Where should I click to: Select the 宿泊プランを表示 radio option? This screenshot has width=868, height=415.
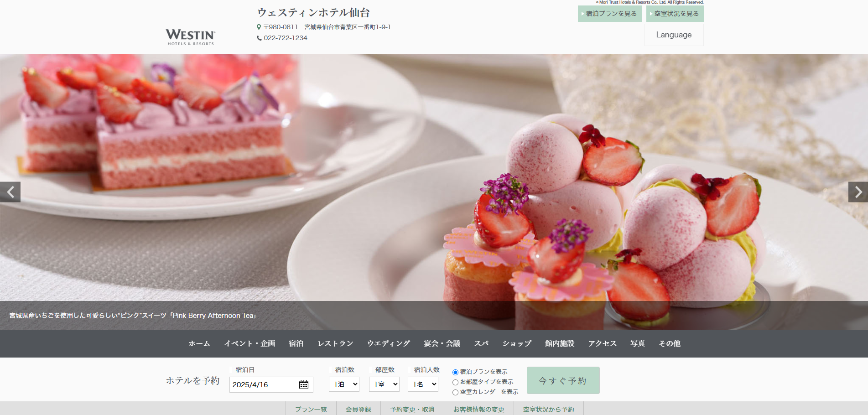point(455,372)
